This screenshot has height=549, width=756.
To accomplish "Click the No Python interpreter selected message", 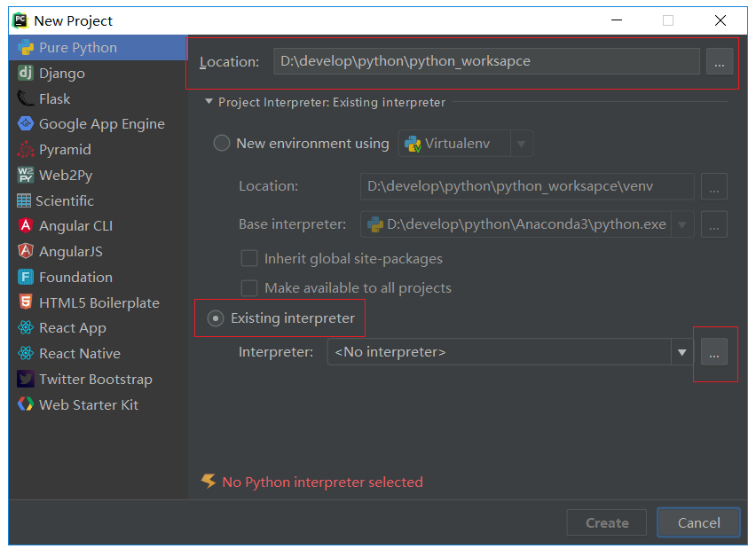I will point(322,482).
